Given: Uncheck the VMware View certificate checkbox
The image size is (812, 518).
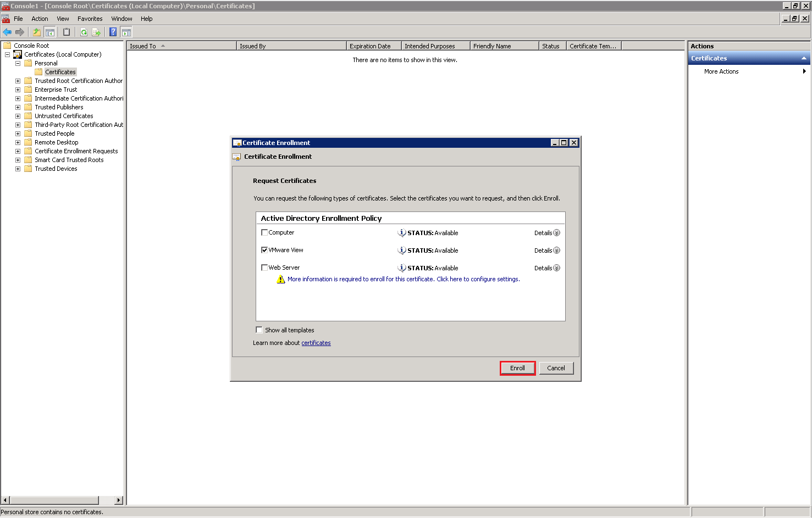Looking at the screenshot, I should tap(264, 250).
